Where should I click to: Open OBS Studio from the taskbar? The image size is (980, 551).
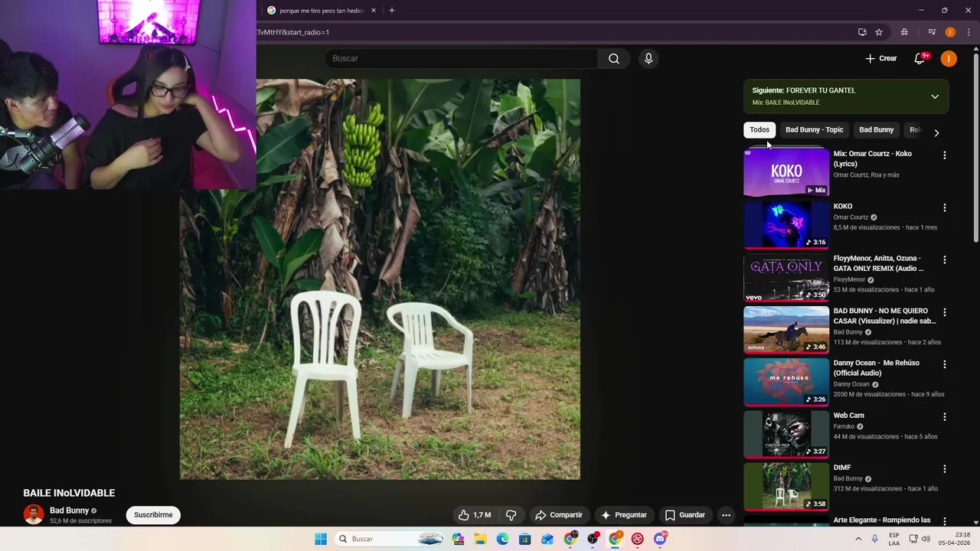(593, 539)
